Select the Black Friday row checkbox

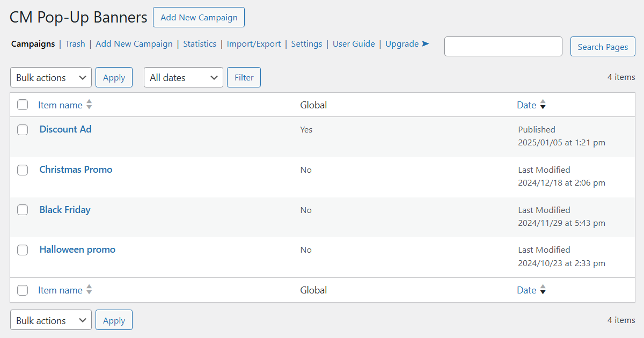(x=23, y=210)
